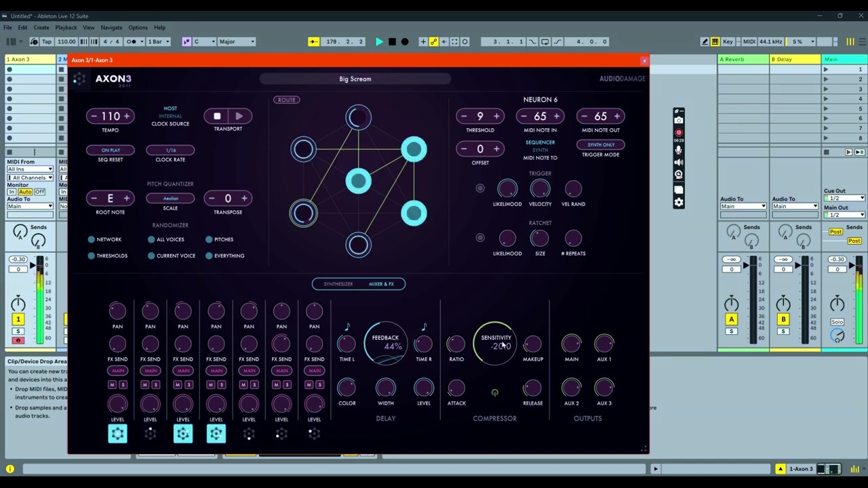
Task: Stop the Axon transport with stop button
Action: pos(217,116)
